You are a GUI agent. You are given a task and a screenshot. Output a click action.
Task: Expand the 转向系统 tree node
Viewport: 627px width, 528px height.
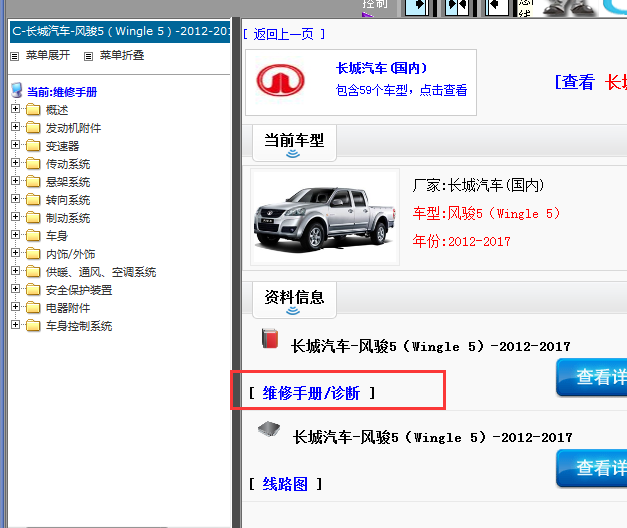tap(15, 198)
